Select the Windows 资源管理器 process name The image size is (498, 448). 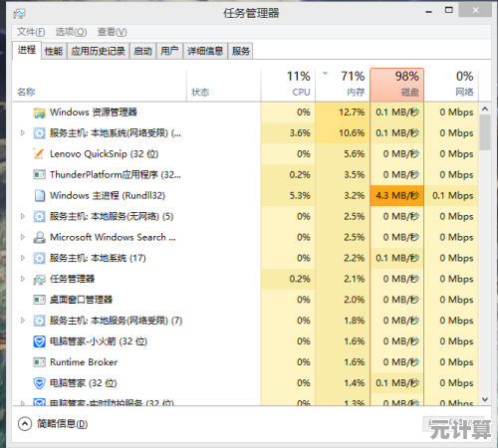tap(94, 112)
